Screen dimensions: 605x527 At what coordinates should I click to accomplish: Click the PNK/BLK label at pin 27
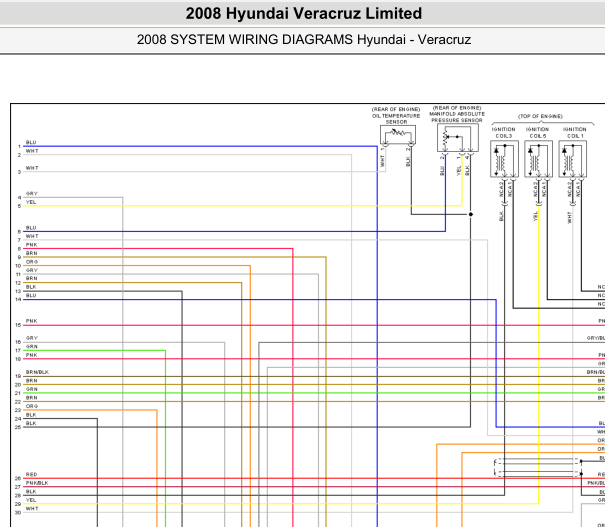(37, 483)
